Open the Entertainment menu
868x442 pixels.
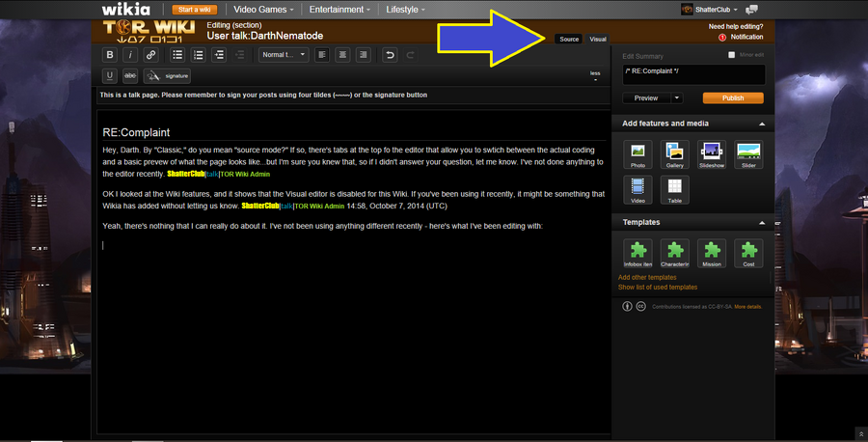coord(339,10)
